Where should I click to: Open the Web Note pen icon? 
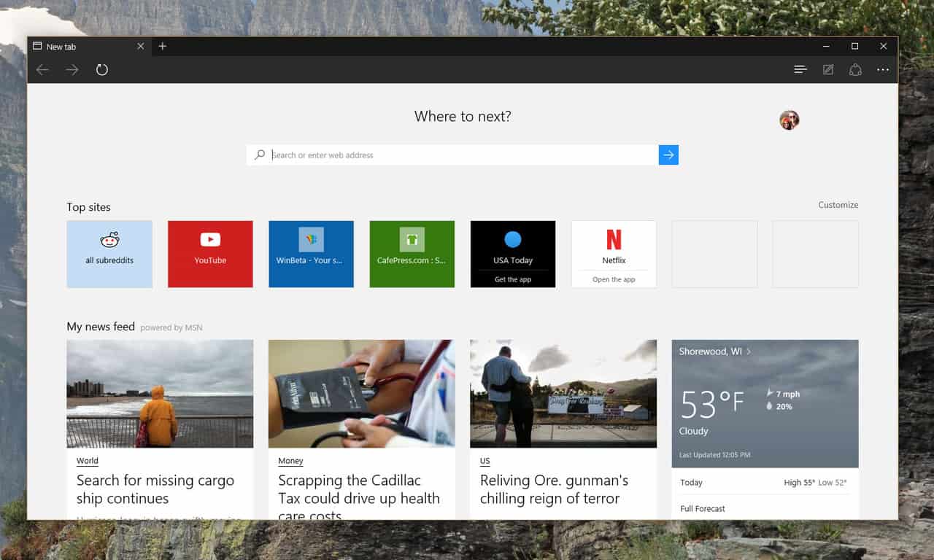click(x=828, y=70)
